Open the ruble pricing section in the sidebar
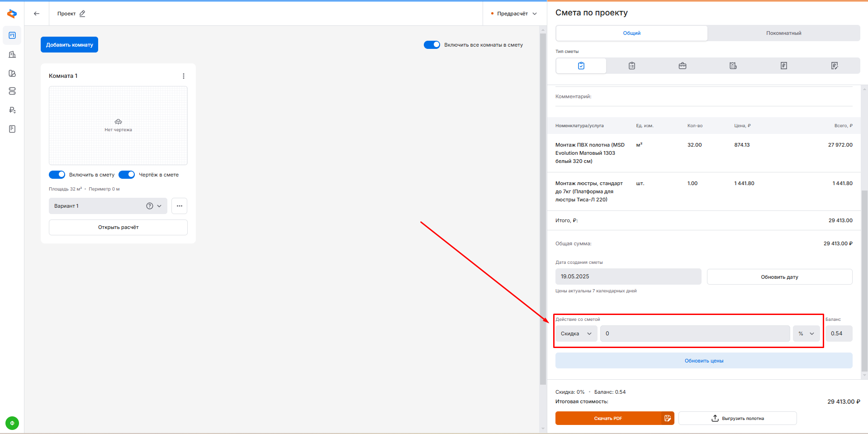 coord(12,110)
